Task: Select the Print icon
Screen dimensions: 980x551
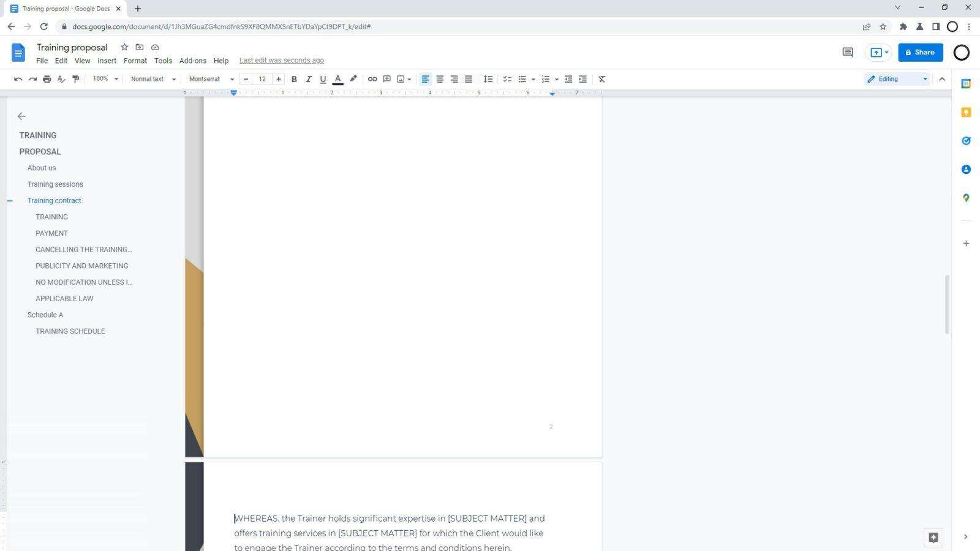Action: (x=47, y=78)
